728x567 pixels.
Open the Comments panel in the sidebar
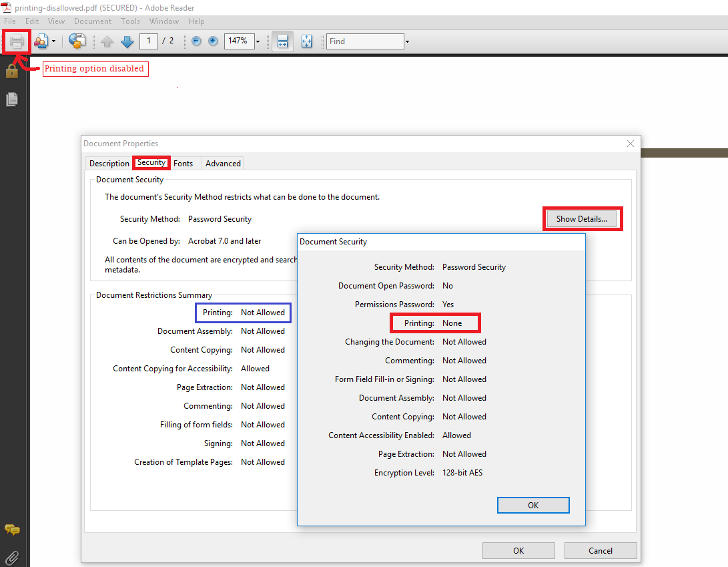pyautogui.click(x=11, y=530)
